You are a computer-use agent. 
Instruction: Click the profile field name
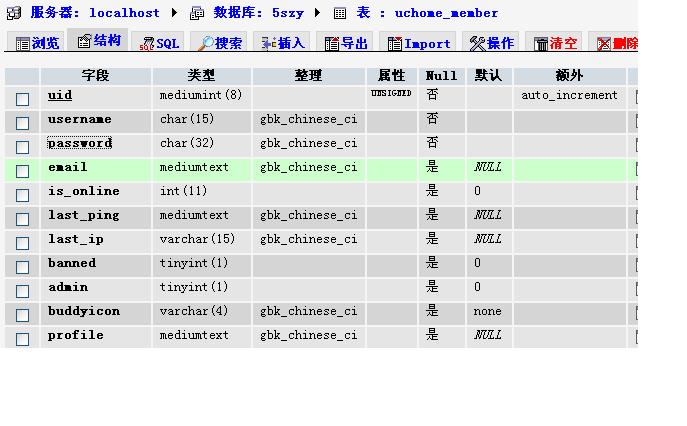[x=76, y=335]
